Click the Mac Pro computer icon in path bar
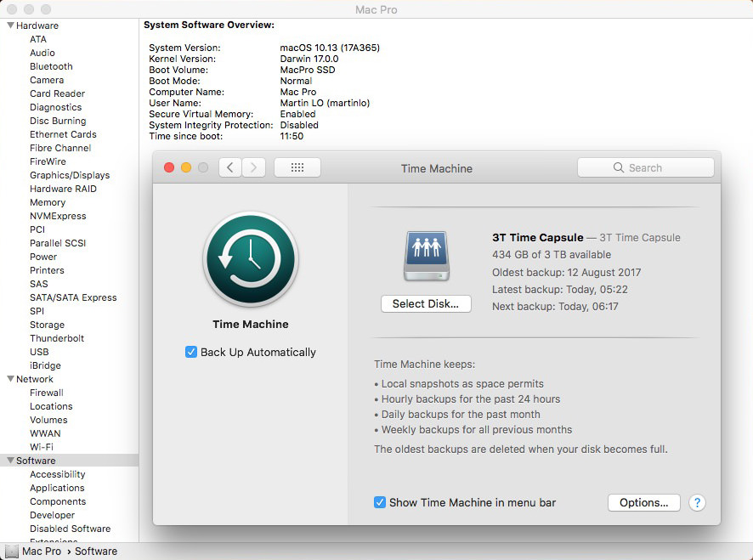 pos(12,552)
